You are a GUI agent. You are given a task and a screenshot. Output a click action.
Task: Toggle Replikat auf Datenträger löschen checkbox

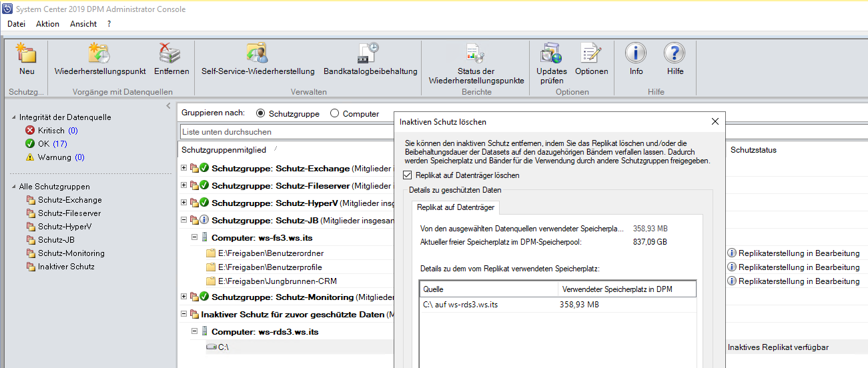(x=408, y=175)
